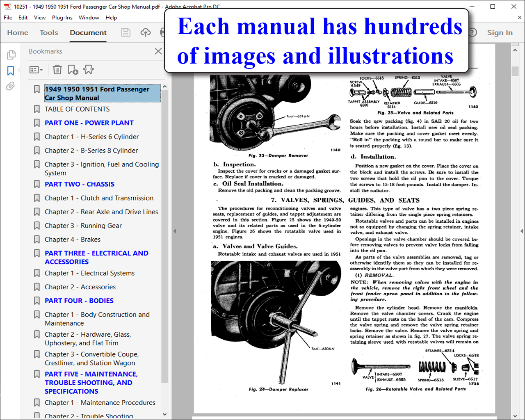Jump to PART TWO - CHASSIS bookmark
Viewport: 525px width, 420px height.
pos(80,185)
